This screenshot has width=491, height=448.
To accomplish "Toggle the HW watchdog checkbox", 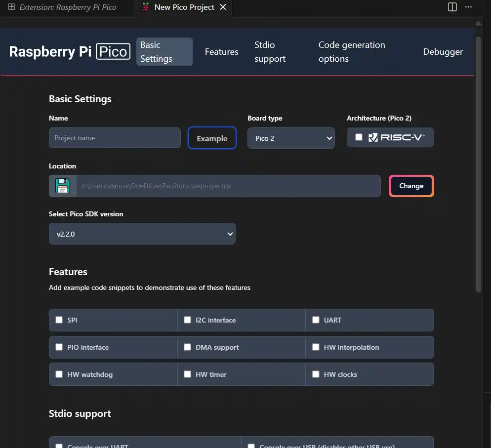I will tap(59, 374).
